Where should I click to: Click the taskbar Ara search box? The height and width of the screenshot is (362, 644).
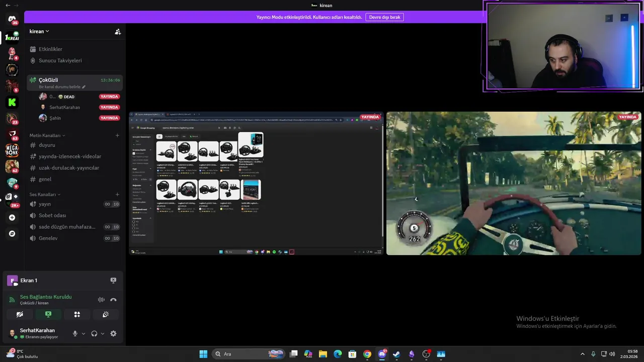point(248,354)
